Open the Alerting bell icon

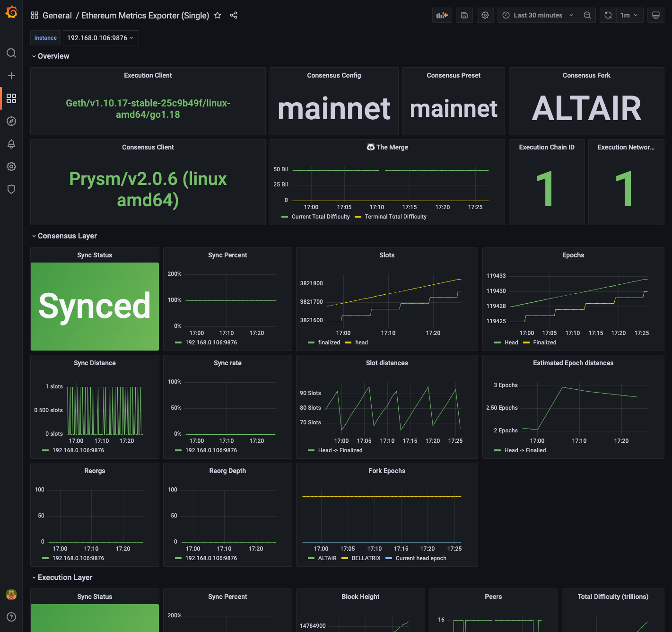click(11, 144)
